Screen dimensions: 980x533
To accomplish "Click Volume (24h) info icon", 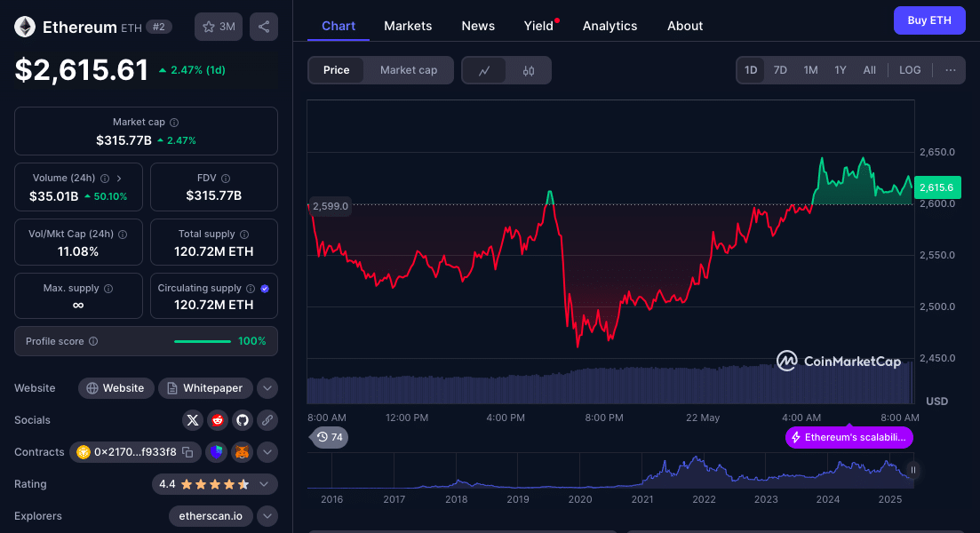I will click(105, 178).
